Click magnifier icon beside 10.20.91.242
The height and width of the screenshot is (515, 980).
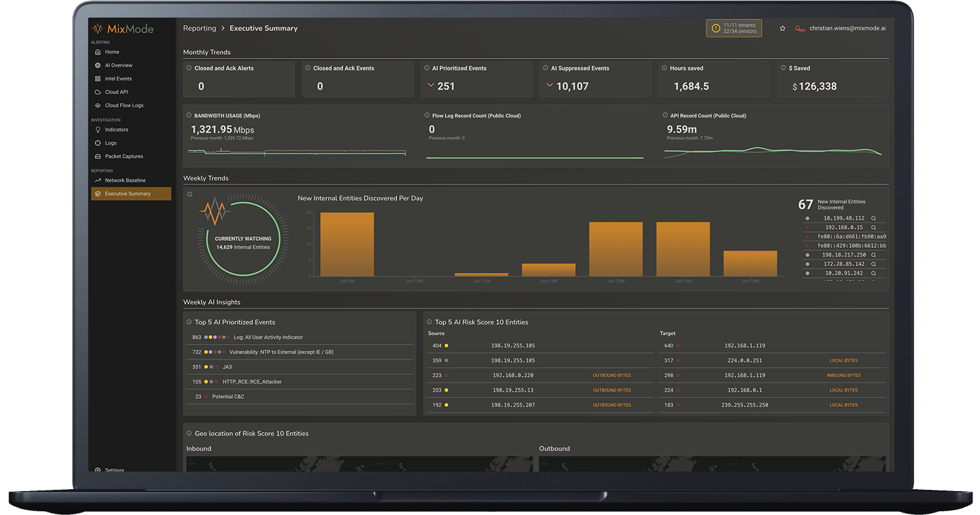tap(873, 273)
